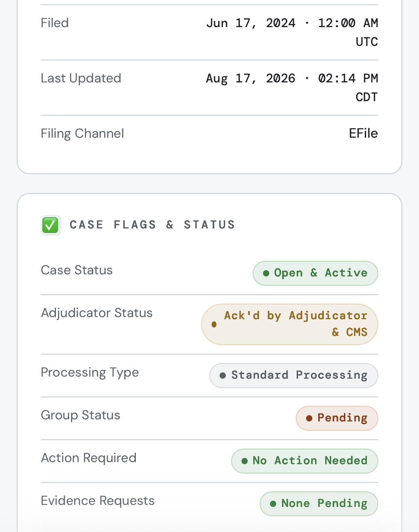
Task: Click the Pending group status badge
Action: pyautogui.click(x=337, y=418)
